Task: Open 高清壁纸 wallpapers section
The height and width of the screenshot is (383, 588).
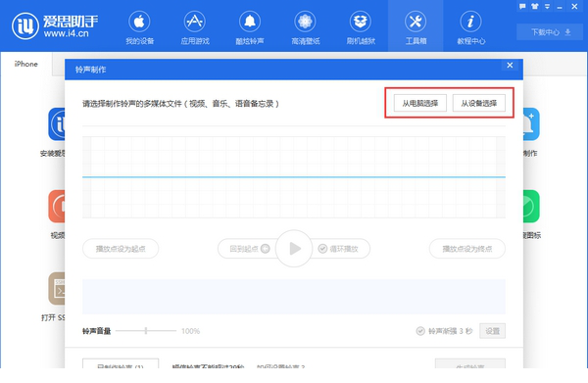Action: (x=305, y=28)
